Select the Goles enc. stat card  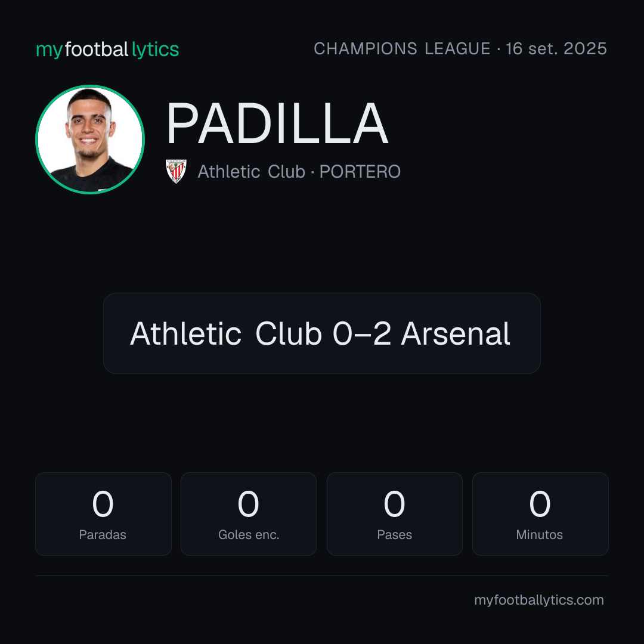[x=249, y=514]
